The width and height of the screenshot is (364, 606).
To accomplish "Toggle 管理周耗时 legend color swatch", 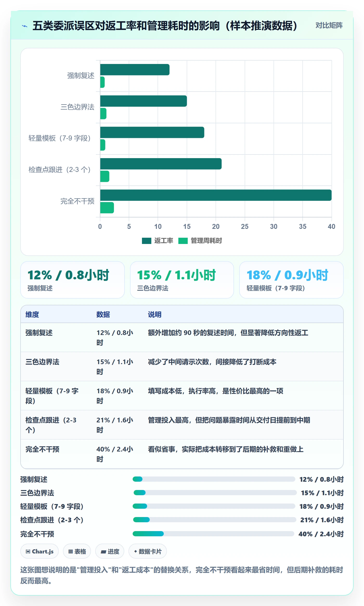I will coord(183,241).
